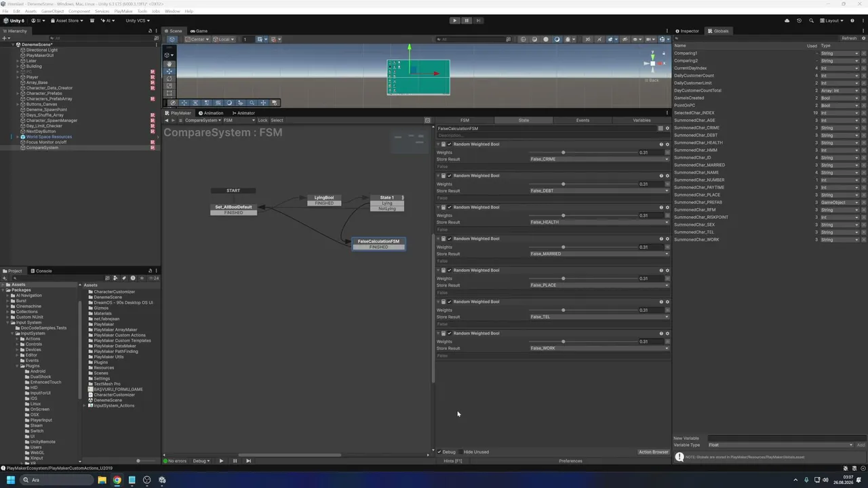Viewport: 868px width, 488px height.
Task: Open the Variables tab in PlayMaker
Action: (x=642, y=120)
